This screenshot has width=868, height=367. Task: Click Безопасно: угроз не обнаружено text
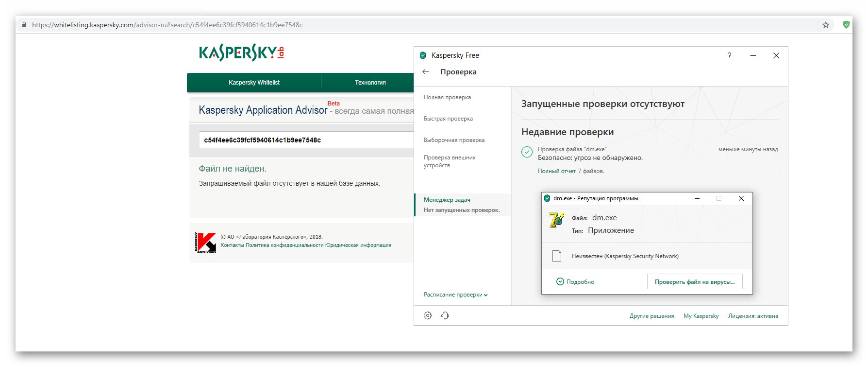[590, 157]
